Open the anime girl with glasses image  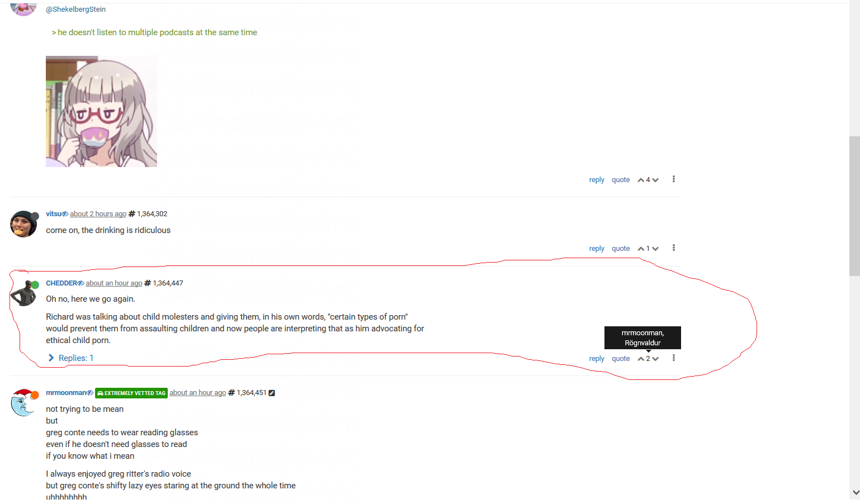(101, 111)
